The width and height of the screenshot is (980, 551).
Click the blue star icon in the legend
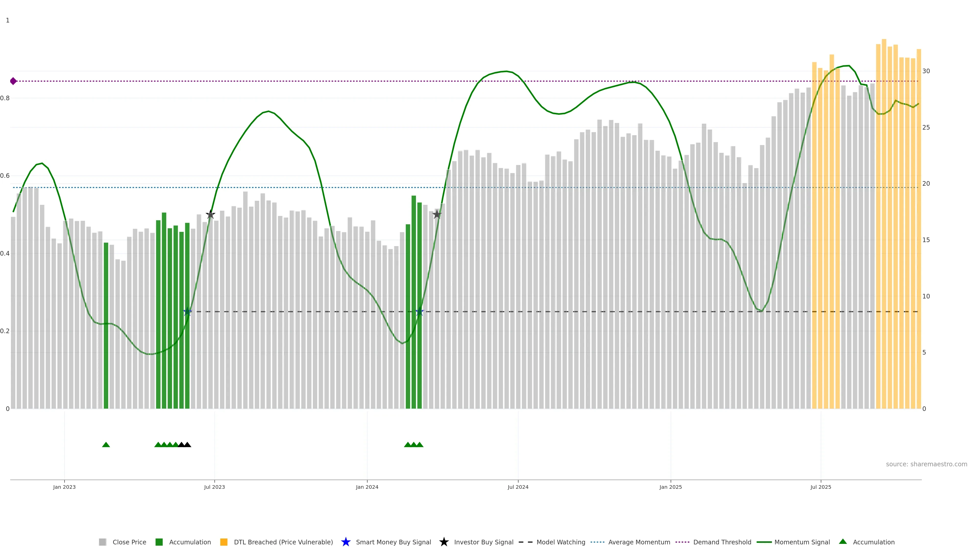click(346, 542)
